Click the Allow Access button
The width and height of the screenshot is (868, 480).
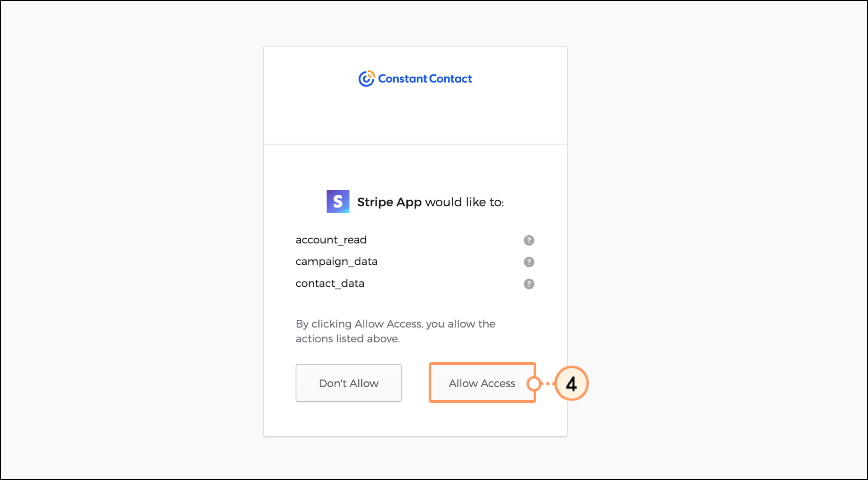pyautogui.click(x=482, y=383)
